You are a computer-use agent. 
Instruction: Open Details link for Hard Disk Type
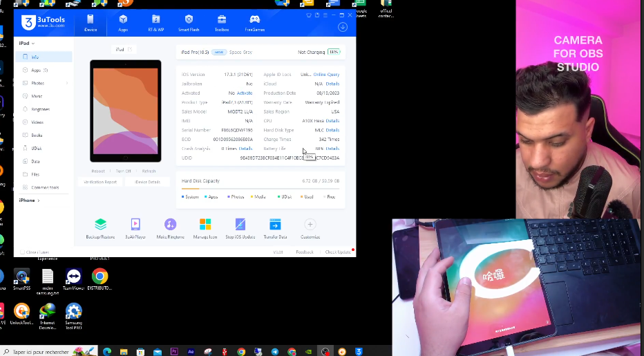(332, 130)
